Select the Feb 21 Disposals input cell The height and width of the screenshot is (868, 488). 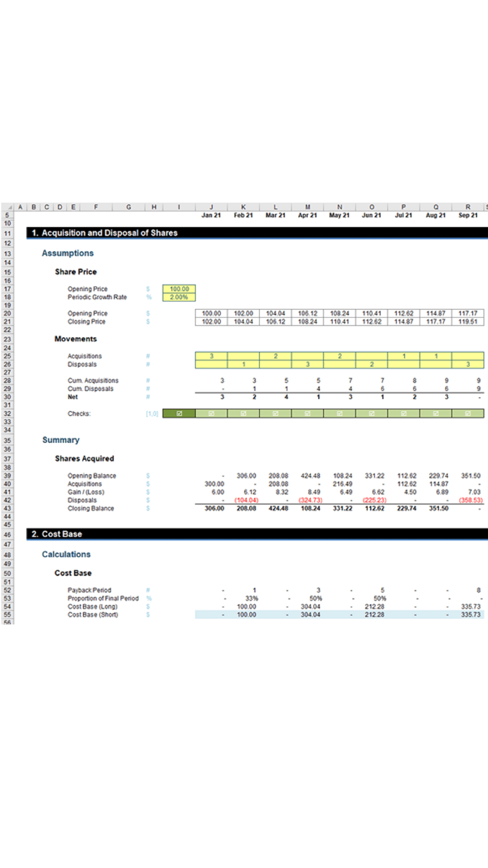[243, 364]
